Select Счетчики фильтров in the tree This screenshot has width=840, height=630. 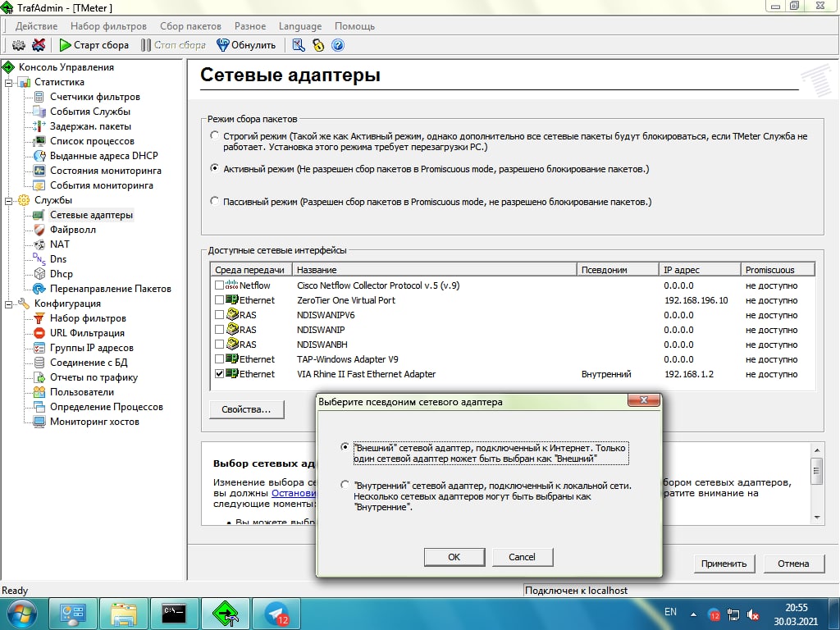tap(95, 97)
